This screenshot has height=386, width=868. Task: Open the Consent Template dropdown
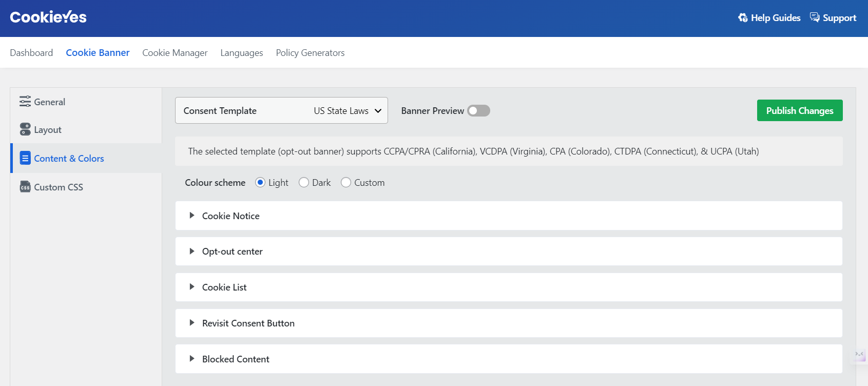pos(281,110)
